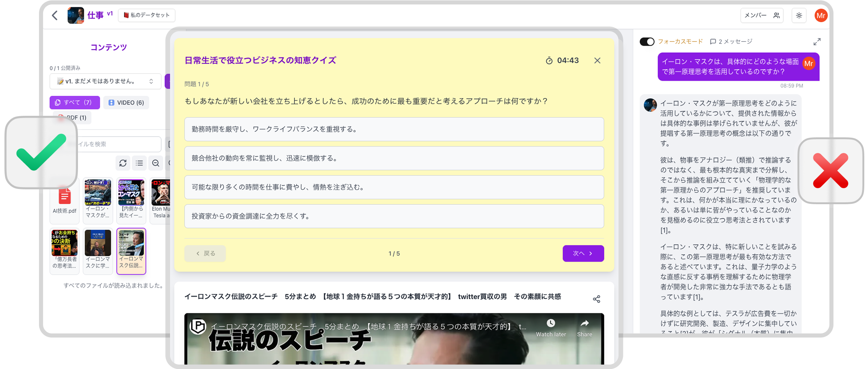Go back using the left arrow icon
This screenshot has height=369, width=868.
(x=55, y=15)
